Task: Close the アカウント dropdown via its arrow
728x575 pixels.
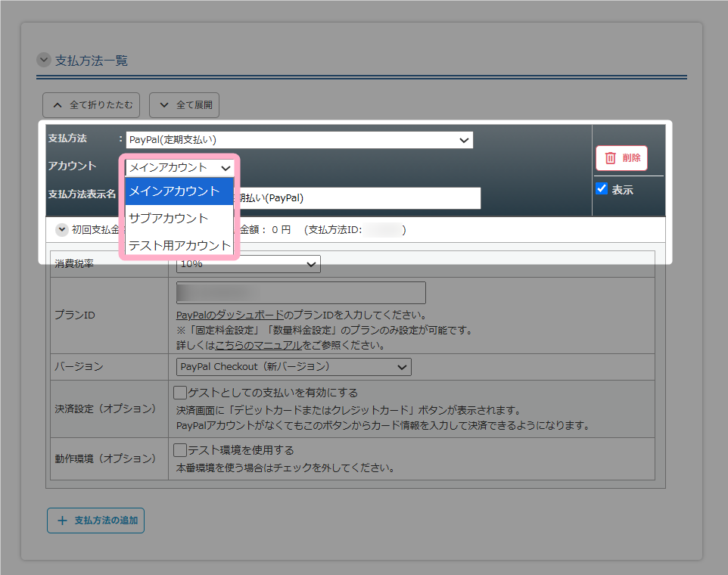Action: [x=225, y=168]
